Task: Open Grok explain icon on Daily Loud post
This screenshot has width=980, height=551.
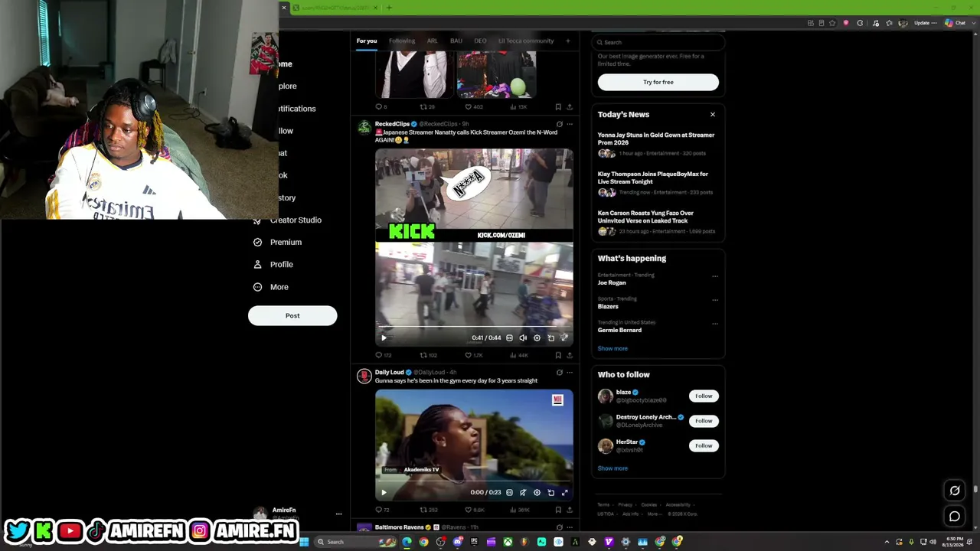Action: click(x=559, y=373)
